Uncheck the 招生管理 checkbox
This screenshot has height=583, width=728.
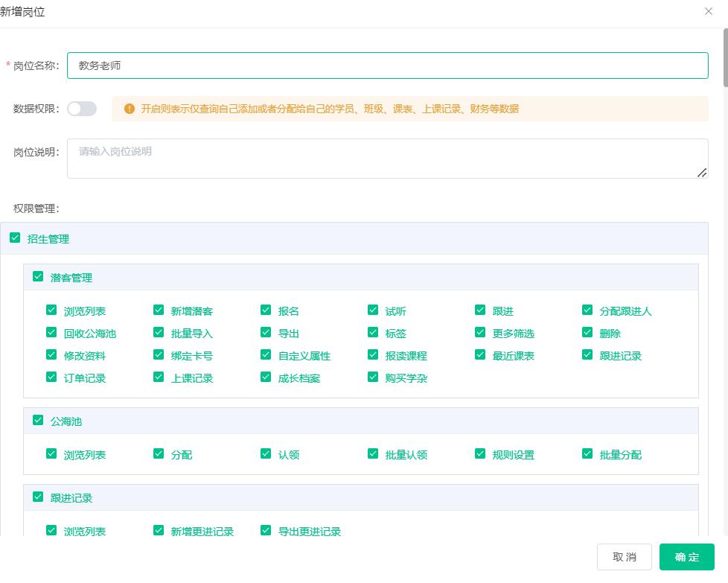15,238
